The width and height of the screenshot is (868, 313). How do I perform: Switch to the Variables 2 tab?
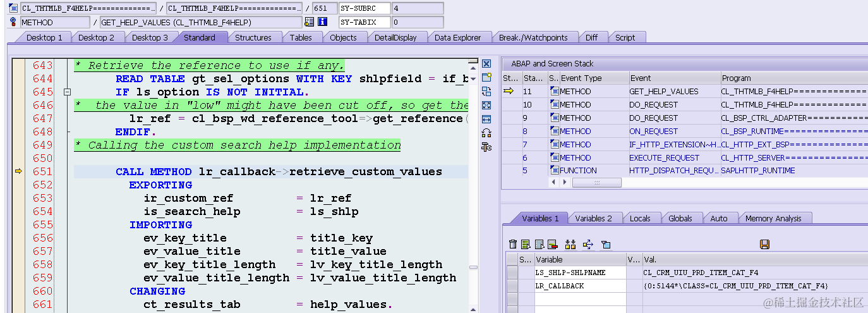click(x=593, y=218)
